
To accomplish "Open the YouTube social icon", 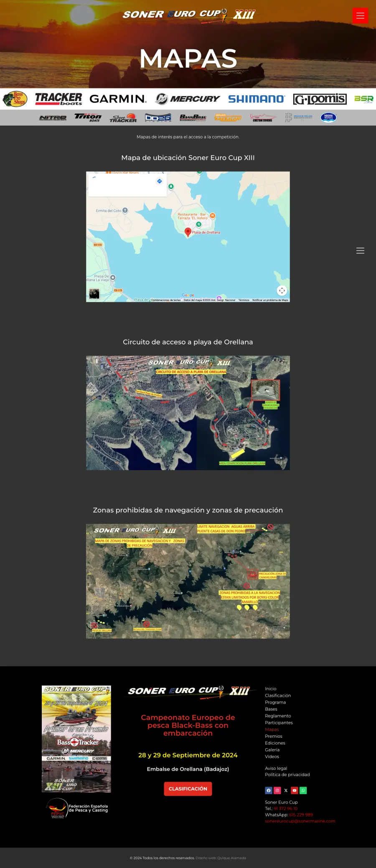I will pos(295,790).
